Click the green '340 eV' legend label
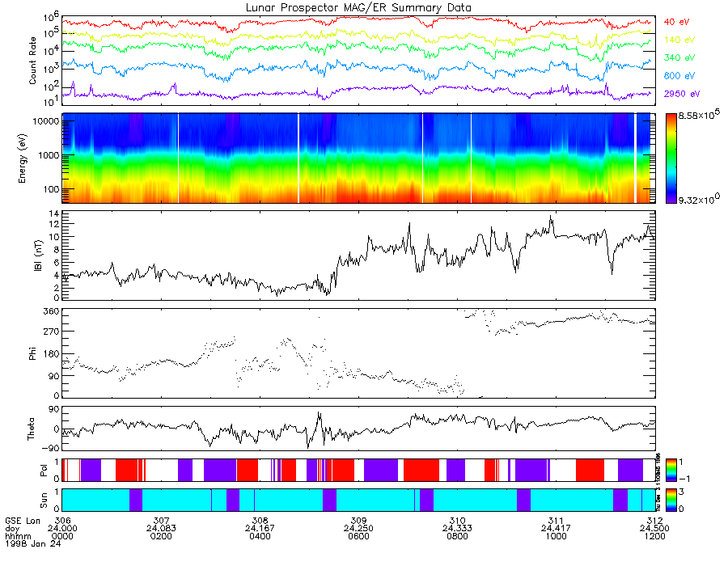Viewport: 728px width, 566px height. coord(679,57)
